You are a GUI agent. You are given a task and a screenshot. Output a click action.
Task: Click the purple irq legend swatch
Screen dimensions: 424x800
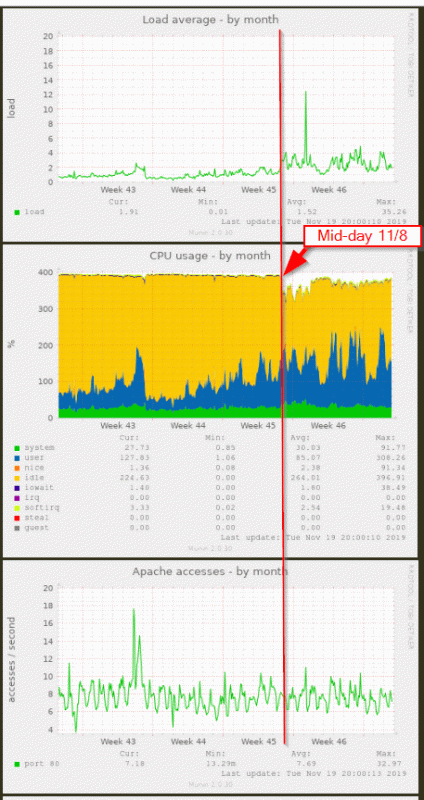click(17, 497)
